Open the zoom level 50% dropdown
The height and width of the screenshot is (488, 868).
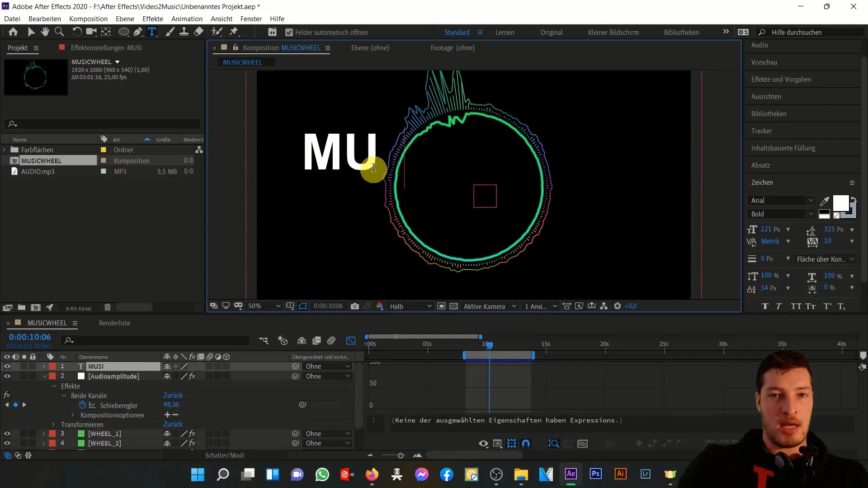click(x=264, y=306)
